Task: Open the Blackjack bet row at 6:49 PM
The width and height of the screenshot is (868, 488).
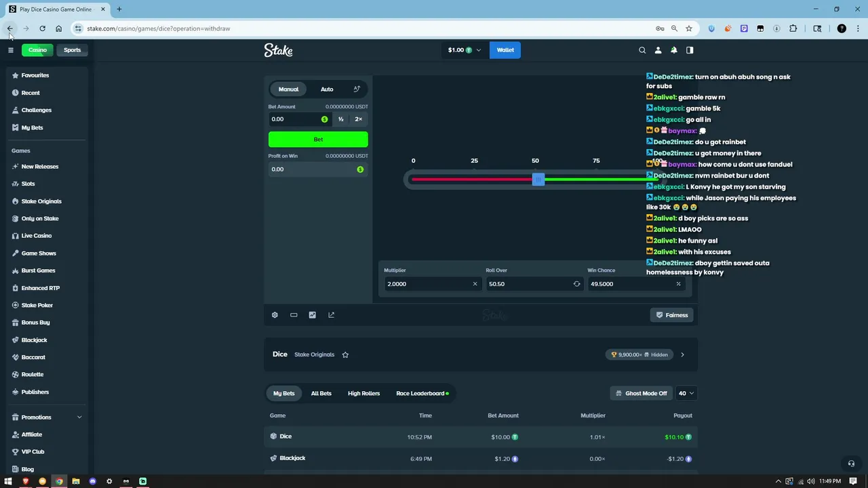Action: pyautogui.click(x=481, y=459)
